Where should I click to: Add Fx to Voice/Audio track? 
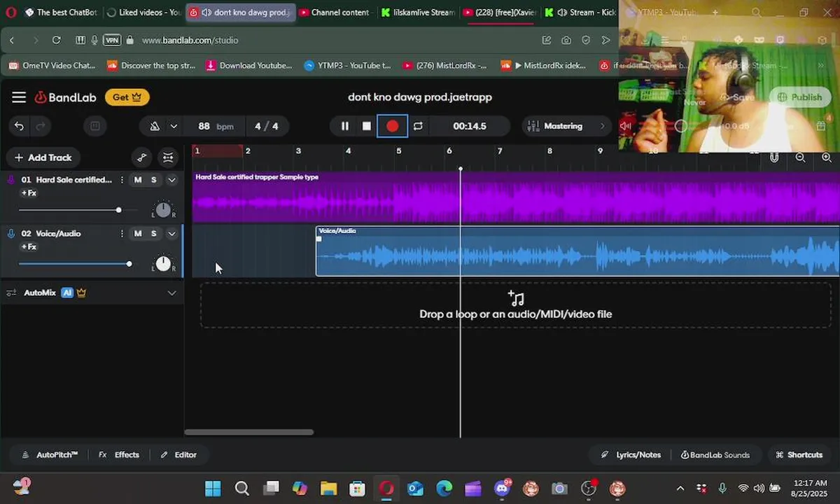(29, 247)
